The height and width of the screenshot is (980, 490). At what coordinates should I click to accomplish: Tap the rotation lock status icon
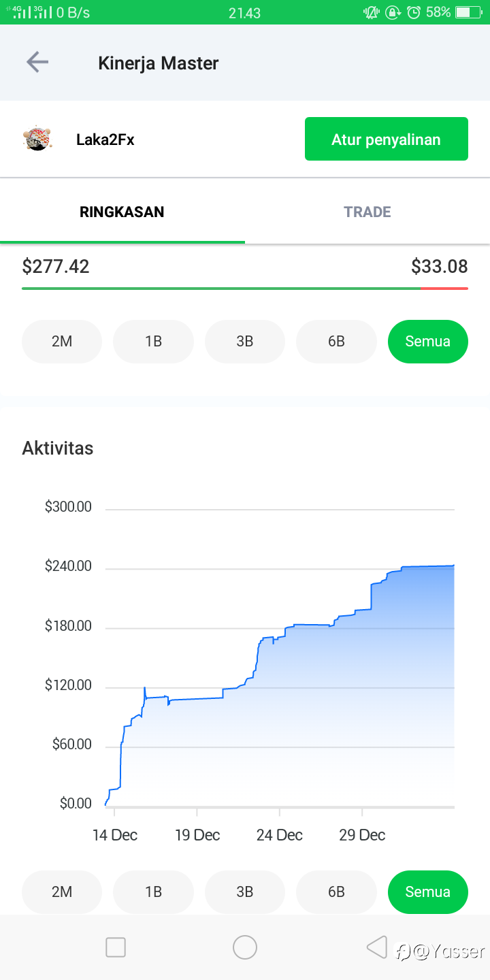(x=393, y=12)
